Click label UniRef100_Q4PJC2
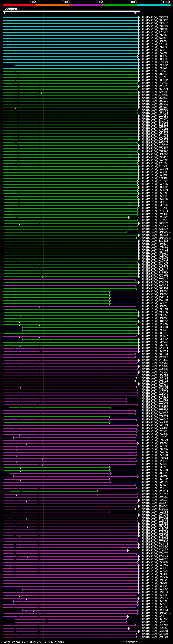 [155, 360]
